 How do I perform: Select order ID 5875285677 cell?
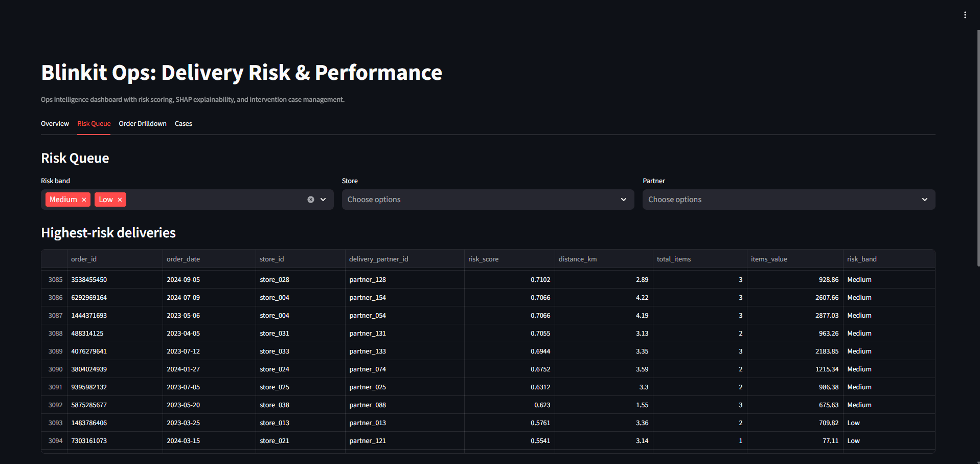click(x=115, y=405)
